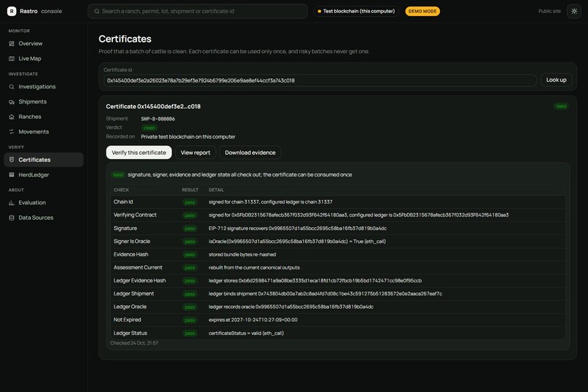Click Not Expired row label
Viewport: 588px width, 392px height.
[127, 320]
